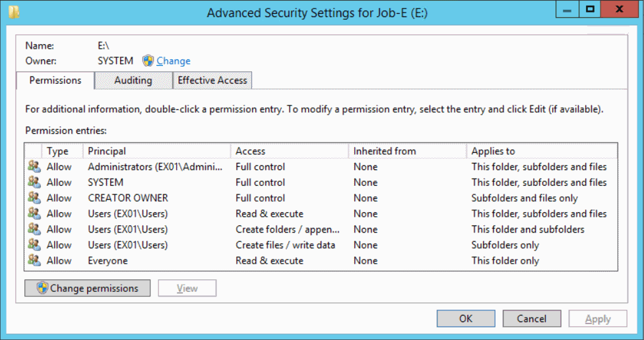The width and height of the screenshot is (644, 340).
Task: Select the Users Create files / write data entry
Action: 321,245
